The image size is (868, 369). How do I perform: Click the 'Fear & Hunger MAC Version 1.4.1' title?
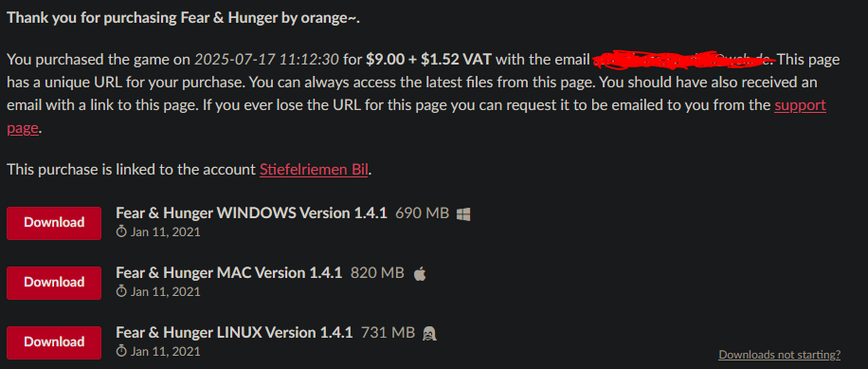(228, 272)
